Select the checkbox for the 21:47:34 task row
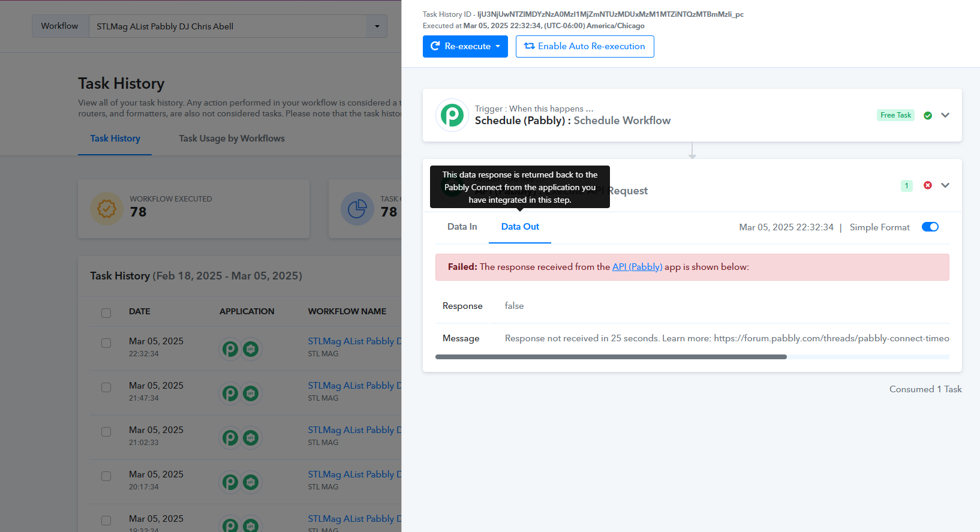This screenshot has width=980, height=532. (106, 387)
